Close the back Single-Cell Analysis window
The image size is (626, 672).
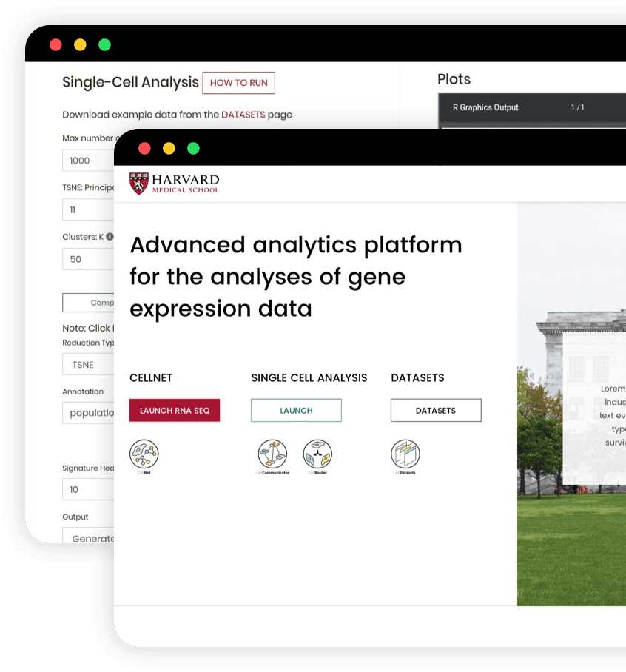tap(55, 44)
